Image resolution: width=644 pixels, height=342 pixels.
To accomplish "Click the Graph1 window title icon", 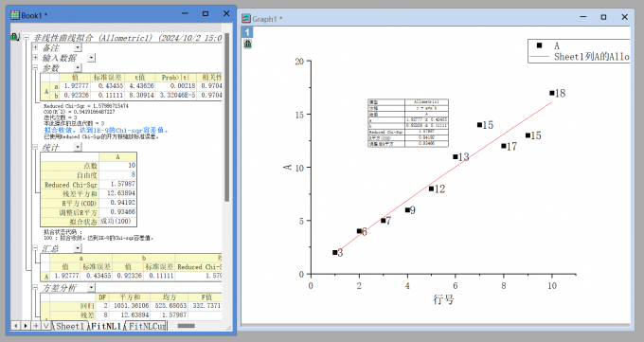I will tap(246, 19).
